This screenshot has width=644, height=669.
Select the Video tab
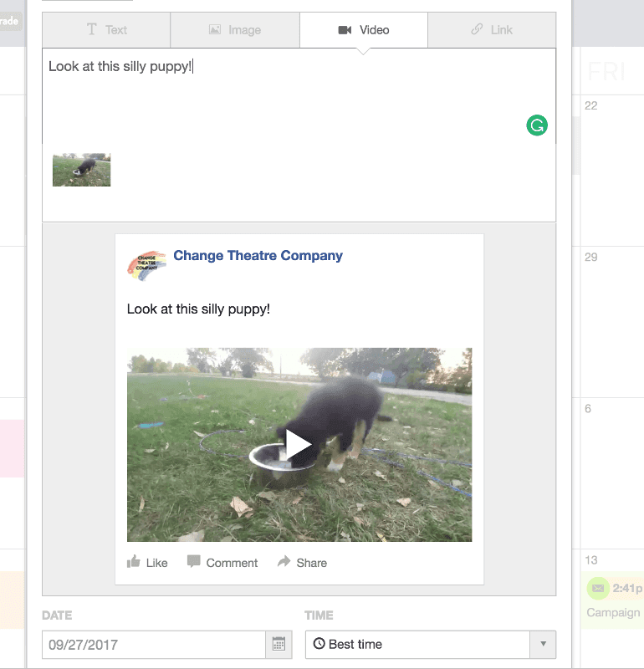(364, 30)
